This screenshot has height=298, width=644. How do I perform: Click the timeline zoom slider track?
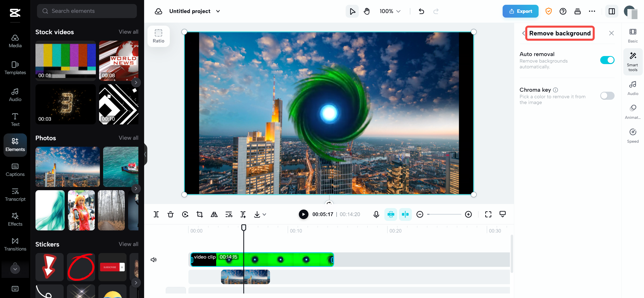pos(444,214)
